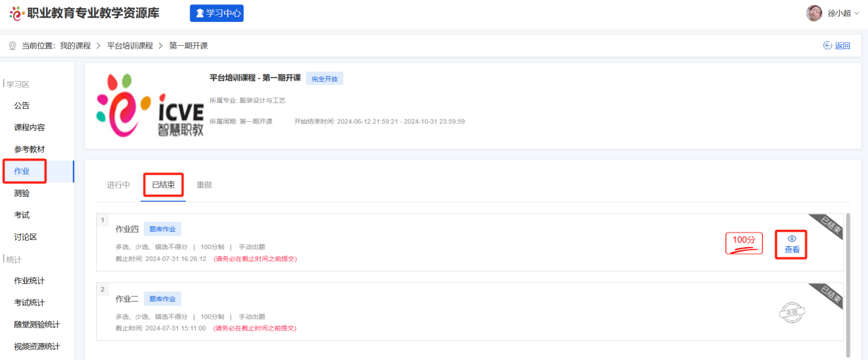The image size is (868, 360).
Task: Click the 完全开放 status tag
Action: coord(324,79)
